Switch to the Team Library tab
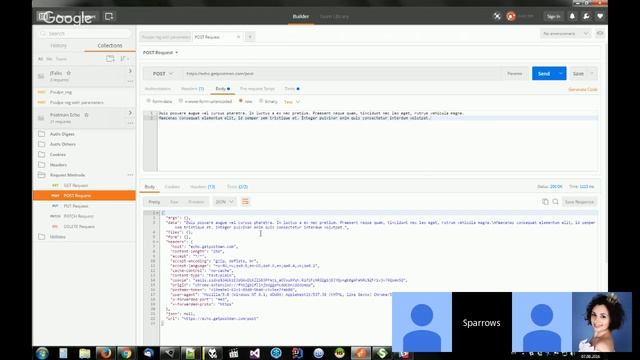The height and width of the screenshot is (360, 640). [334, 16]
